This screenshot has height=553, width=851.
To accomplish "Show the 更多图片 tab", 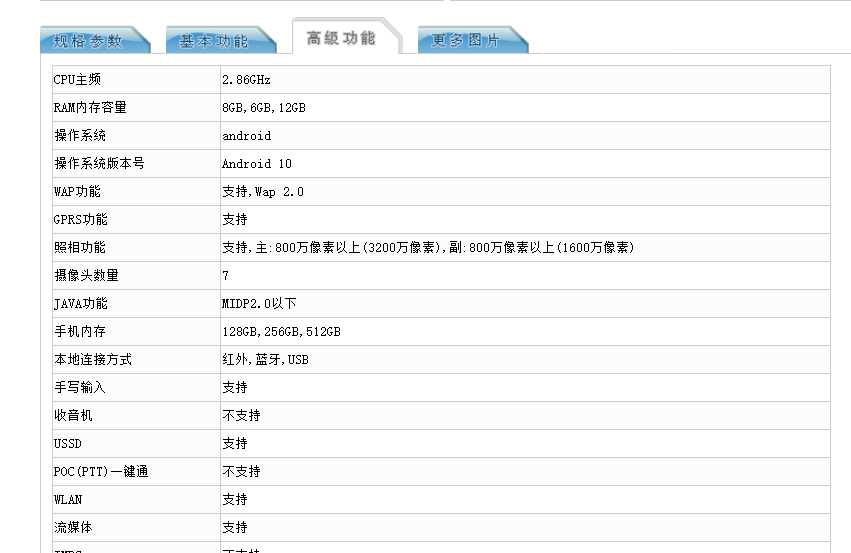I will pos(465,41).
